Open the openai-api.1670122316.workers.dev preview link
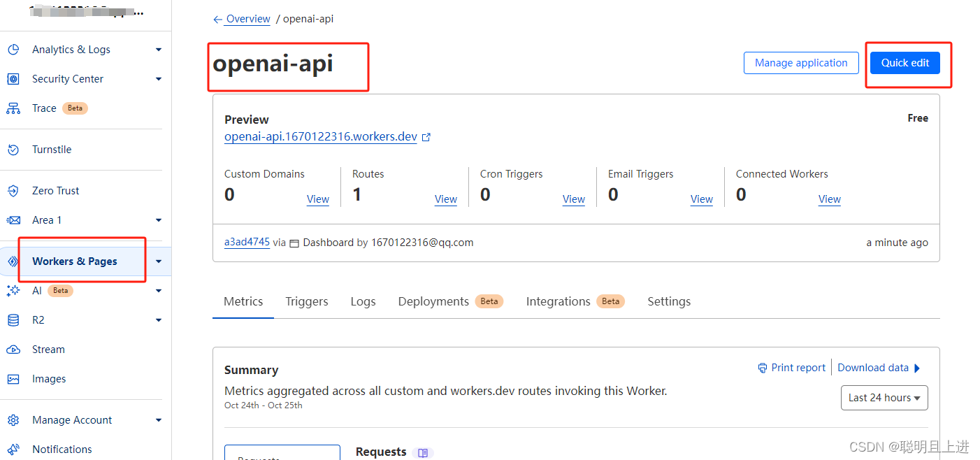980x460 pixels. click(321, 137)
